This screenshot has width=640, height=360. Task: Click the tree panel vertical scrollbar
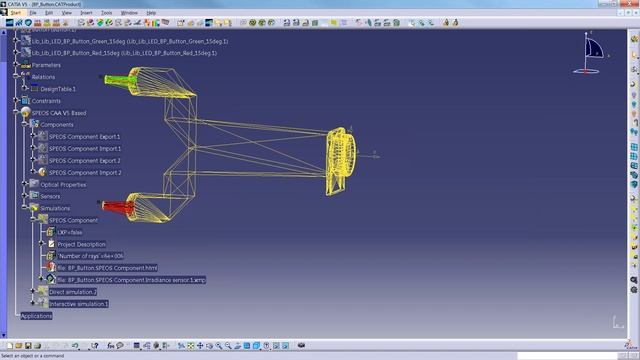(4, 184)
